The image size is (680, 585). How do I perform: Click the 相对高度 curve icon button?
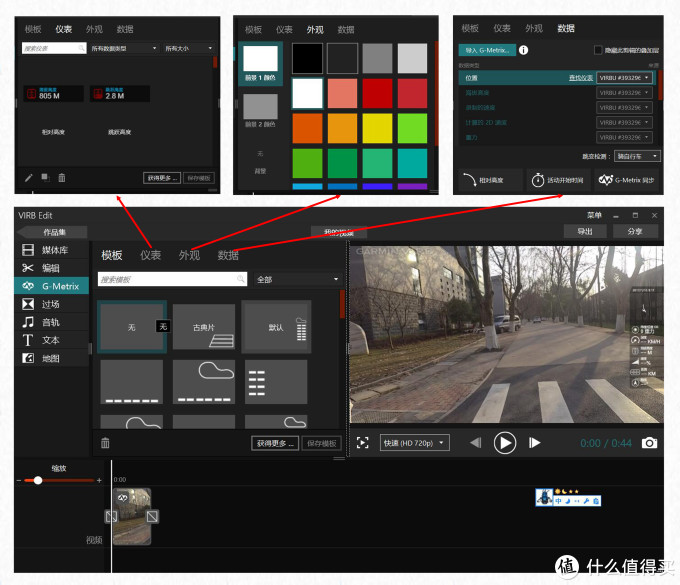[490, 180]
